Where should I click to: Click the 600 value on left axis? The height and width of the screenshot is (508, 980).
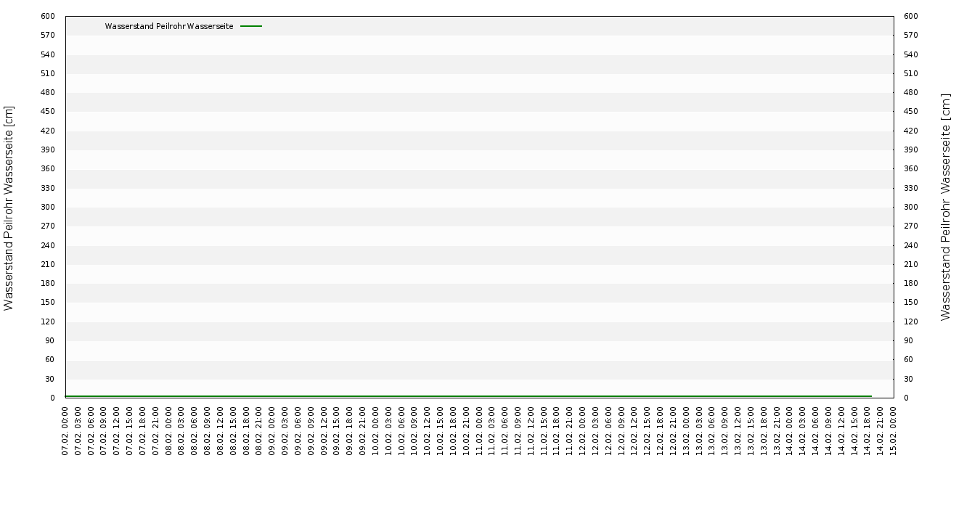click(48, 16)
